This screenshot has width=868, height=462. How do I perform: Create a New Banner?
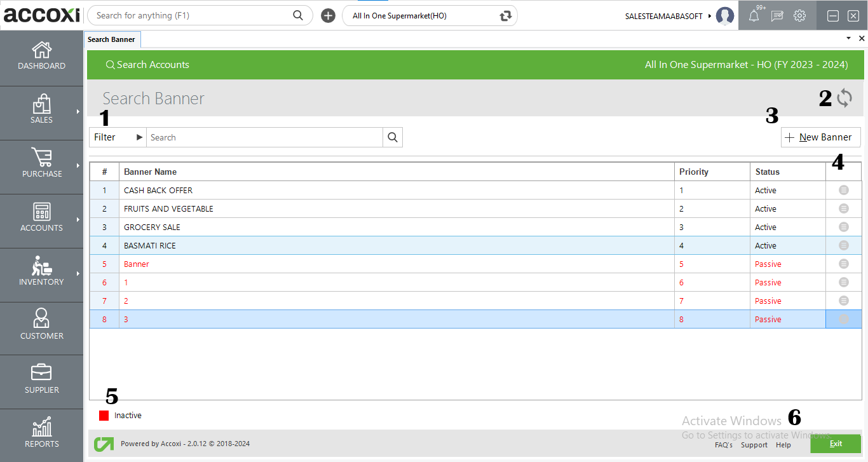tap(820, 137)
